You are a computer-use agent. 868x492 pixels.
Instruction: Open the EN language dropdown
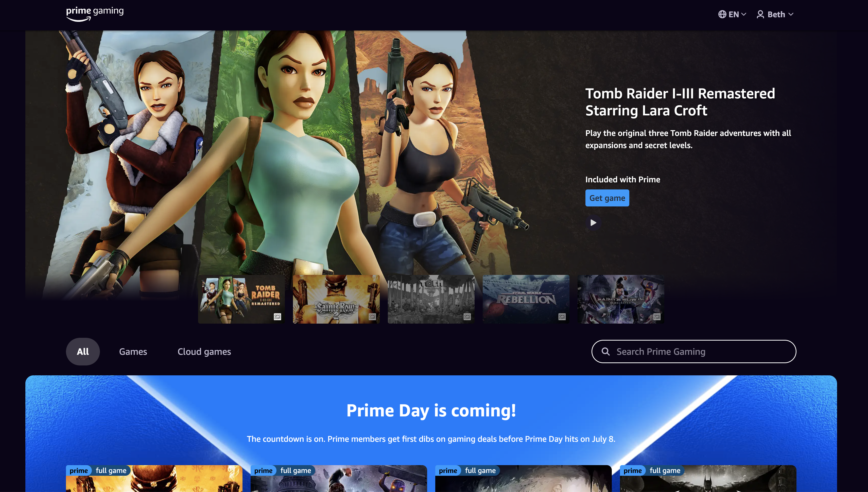[733, 14]
